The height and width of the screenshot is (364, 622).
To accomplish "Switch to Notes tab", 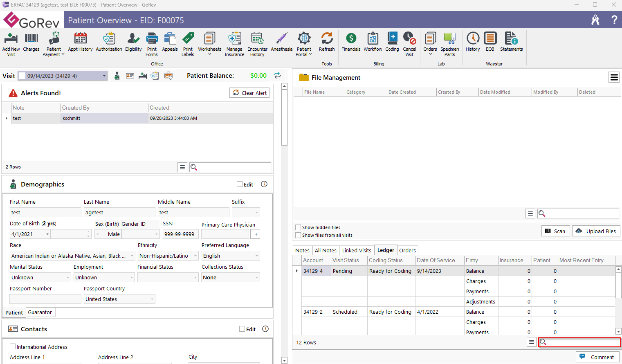I will [x=302, y=250].
